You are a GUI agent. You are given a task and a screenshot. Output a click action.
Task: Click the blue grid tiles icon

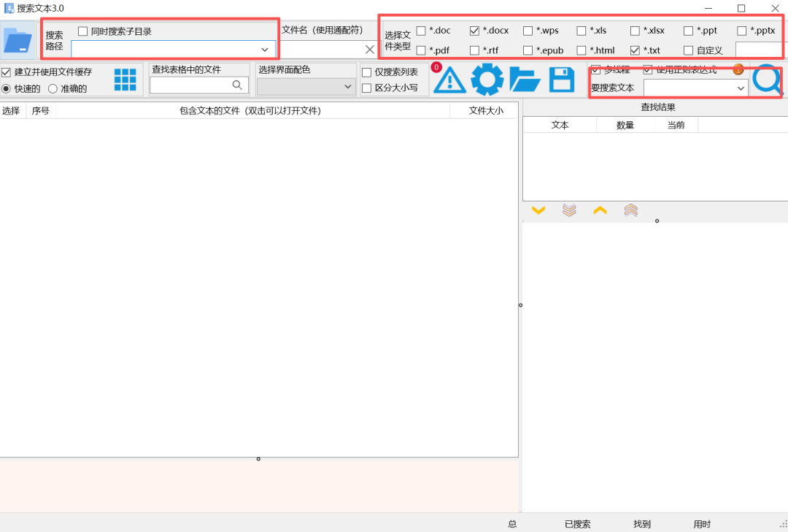[125, 80]
